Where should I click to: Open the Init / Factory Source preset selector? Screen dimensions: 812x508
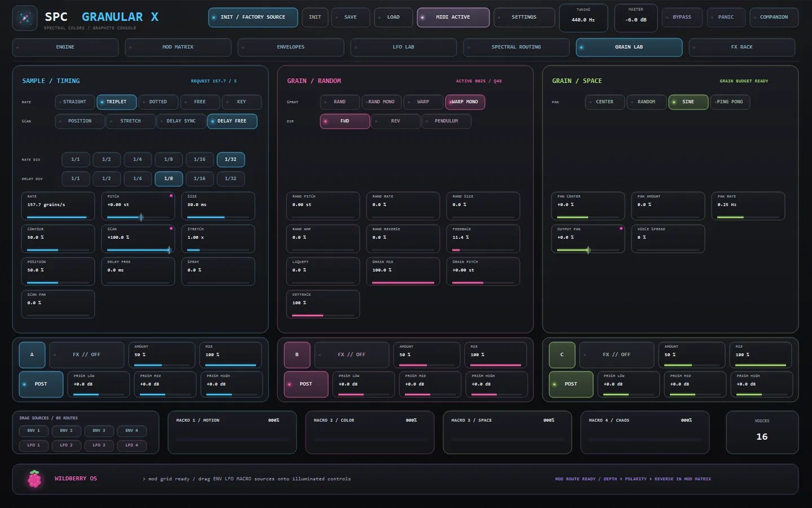tap(253, 17)
